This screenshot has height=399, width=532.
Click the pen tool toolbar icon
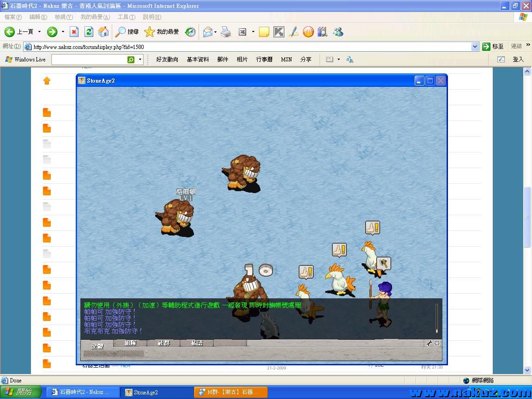pos(294,32)
